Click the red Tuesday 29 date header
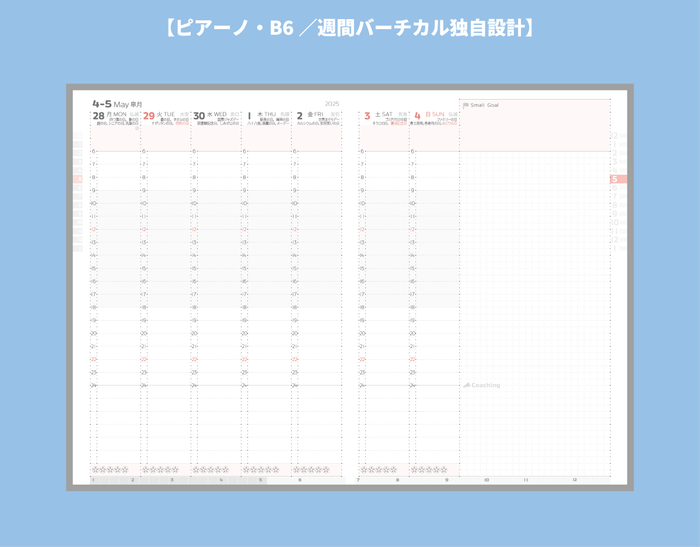Screen dimensions: 700x547 tap(149, 115)
